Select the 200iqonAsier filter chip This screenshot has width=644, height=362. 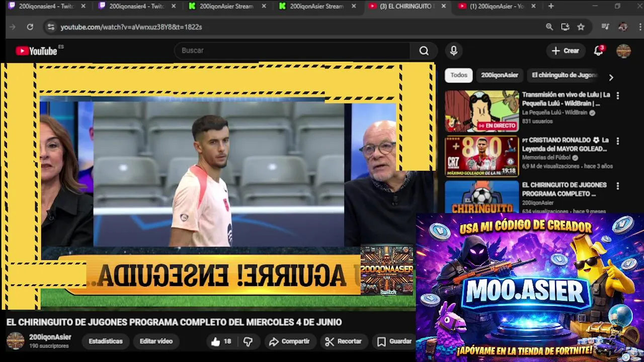coord(500,75)
